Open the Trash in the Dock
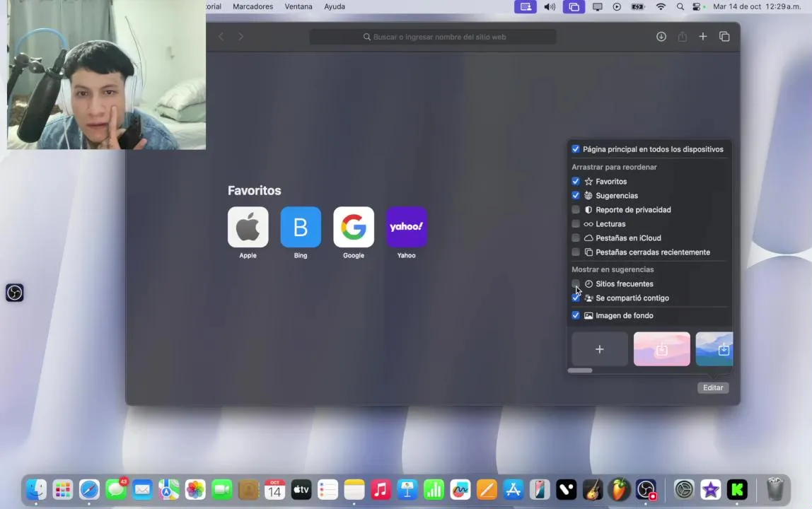 coord(775,489)
